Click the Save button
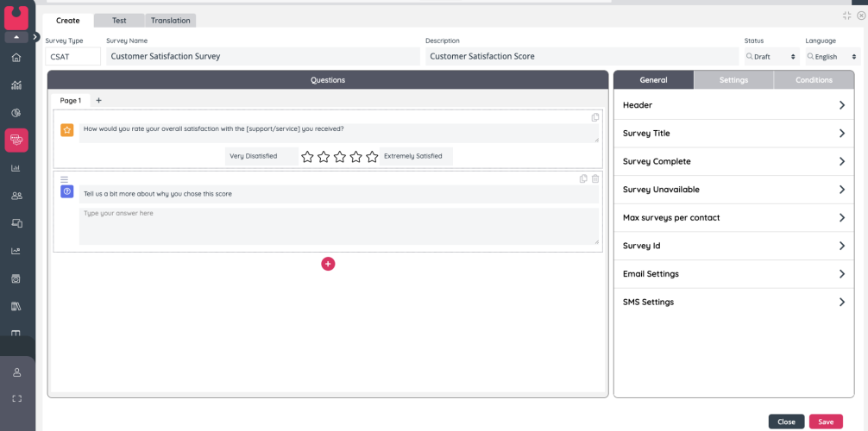The image size is (868, 431). point(825,422)
